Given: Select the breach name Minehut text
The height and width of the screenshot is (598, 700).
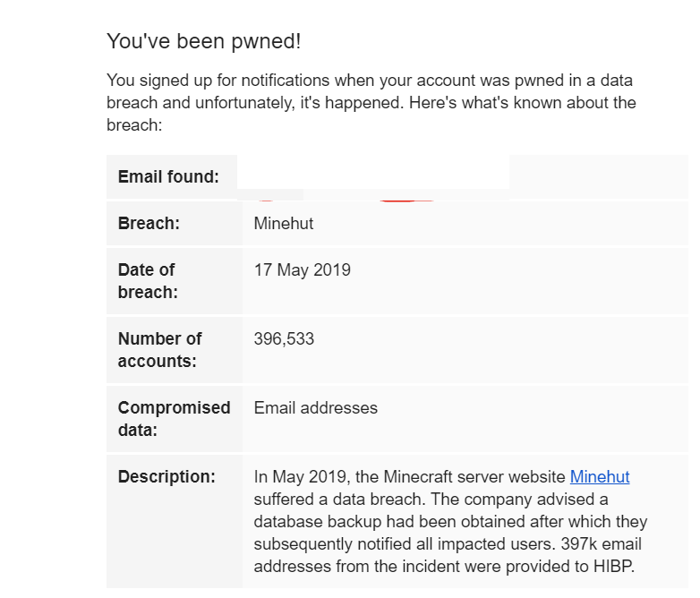Looking at the screenshot, I should tap(284, 223).
